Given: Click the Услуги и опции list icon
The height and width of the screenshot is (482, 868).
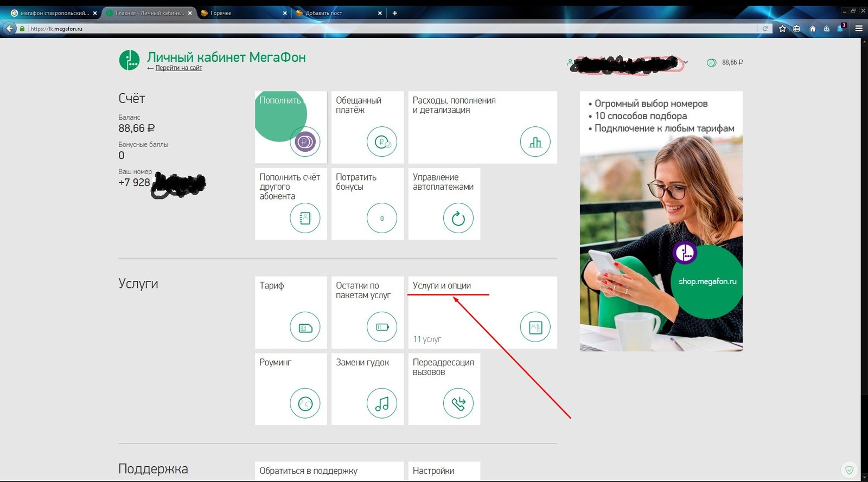Looking at the screenshot, I should click(x=535, y=327).
